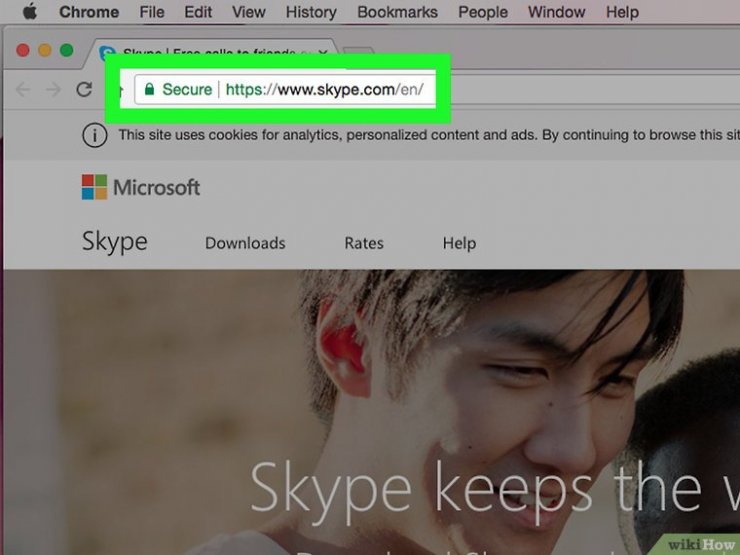This screenshot has height=555, width=740.
Task: Reload the page with refresh icon
Action: coord(84,89)
